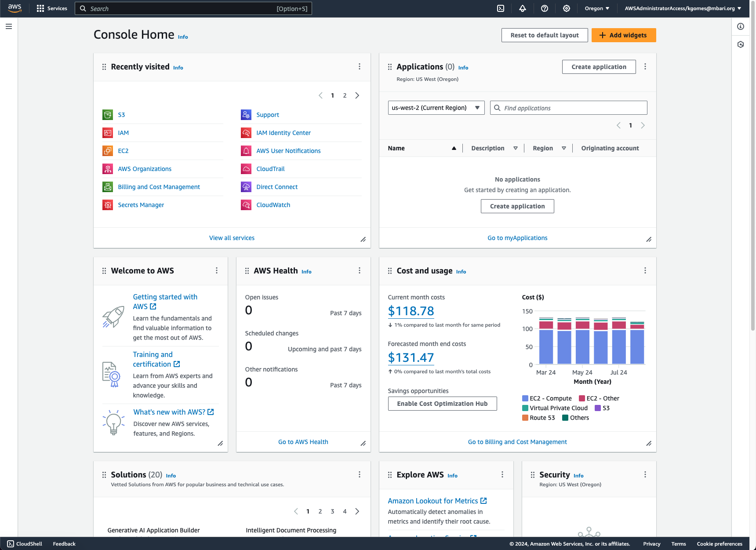756x550 pixels.
Task: Toggle the Name column sort order
Action: (x=454, y=148)
